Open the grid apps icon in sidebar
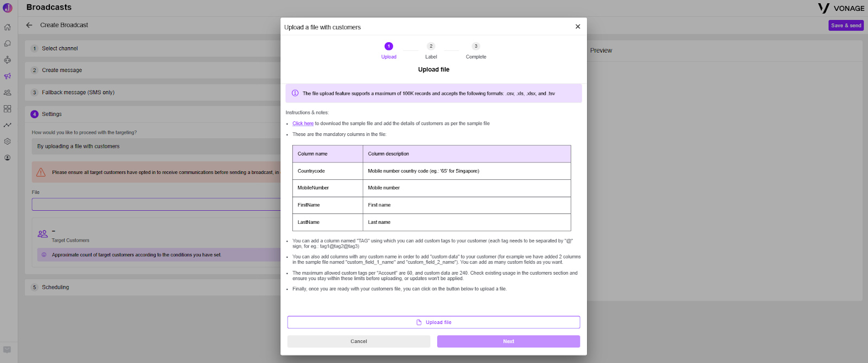Viewport: 868px width, 363px height. tap(8, 109)
